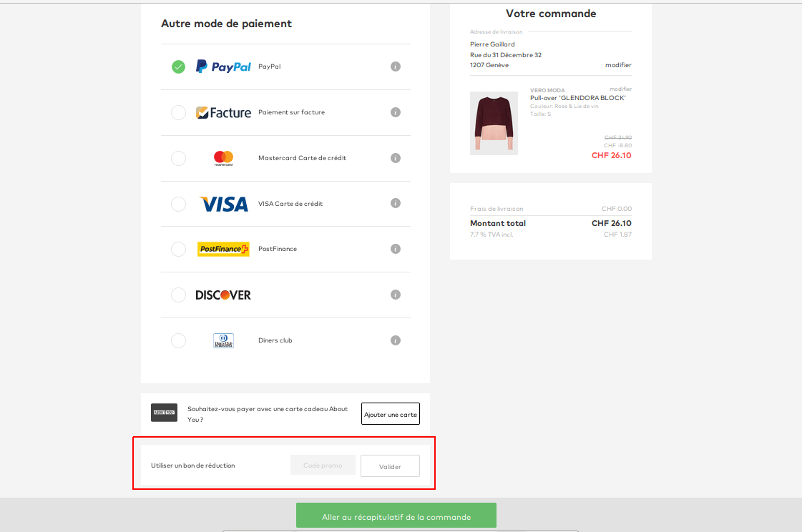Click the Mastercard logo

tap(223, 158)
